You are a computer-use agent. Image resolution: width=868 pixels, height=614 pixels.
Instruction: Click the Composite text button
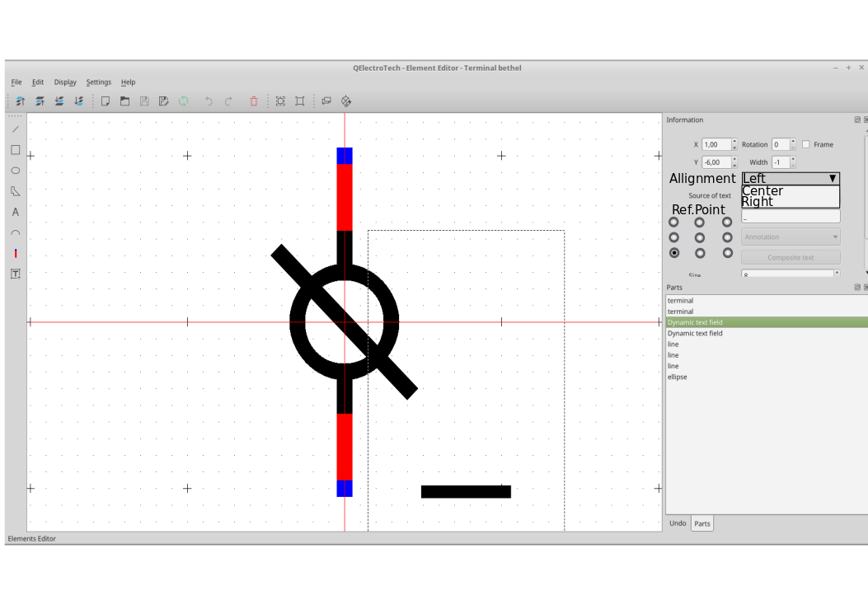[790, 257]
